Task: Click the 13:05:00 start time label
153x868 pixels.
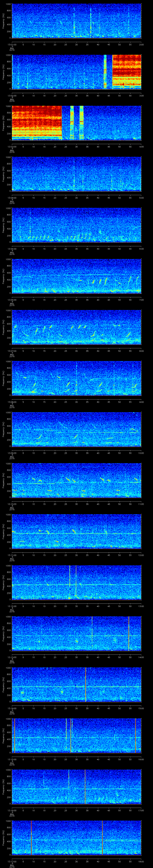Action: 12,249
